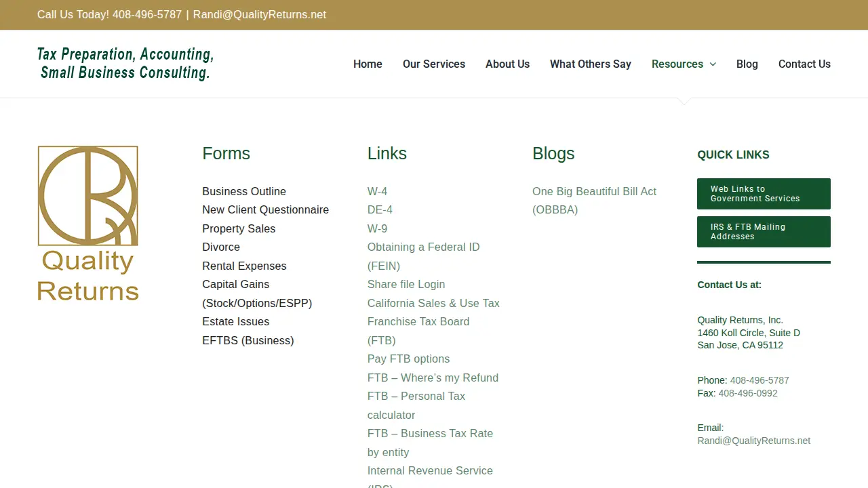Open What Others Say page
Image resolution: width=868 pixels, height=488 pixels.
(591, 64)
